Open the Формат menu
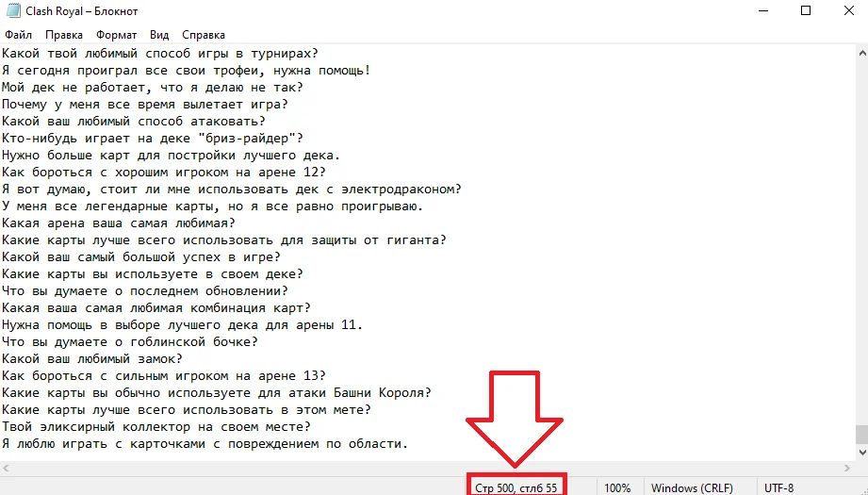 [x=116, y=35]
